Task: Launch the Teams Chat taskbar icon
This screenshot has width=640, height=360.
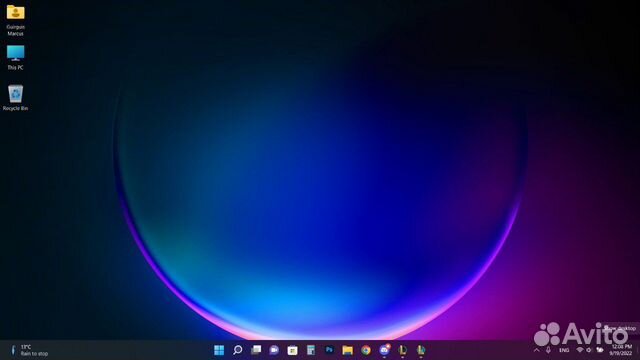Action: pos(274,350)
